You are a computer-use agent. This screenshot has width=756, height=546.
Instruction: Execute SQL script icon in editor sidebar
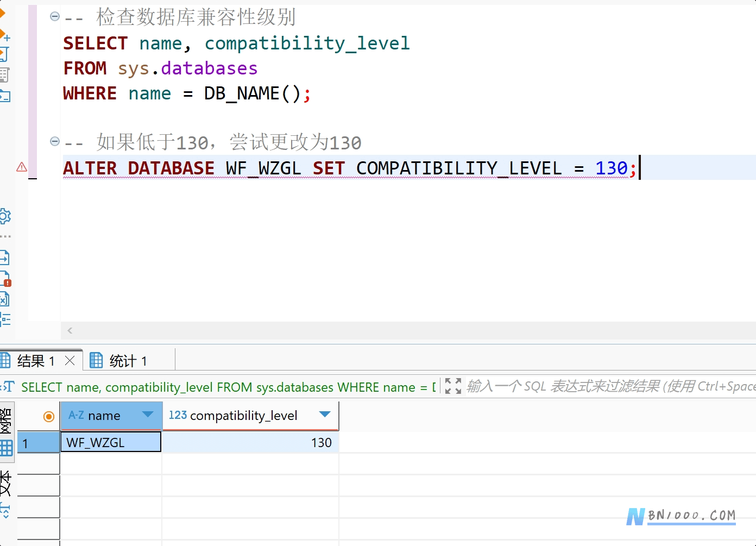click(4, 54)
